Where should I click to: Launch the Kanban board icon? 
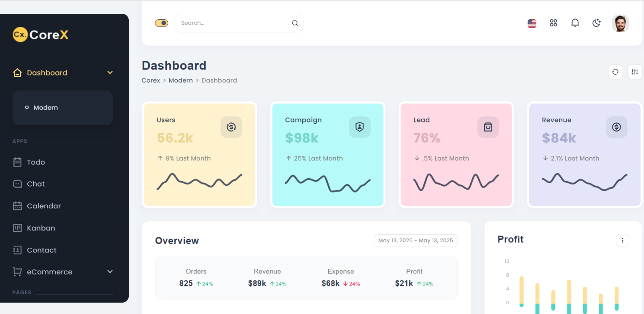click(17, 228)
